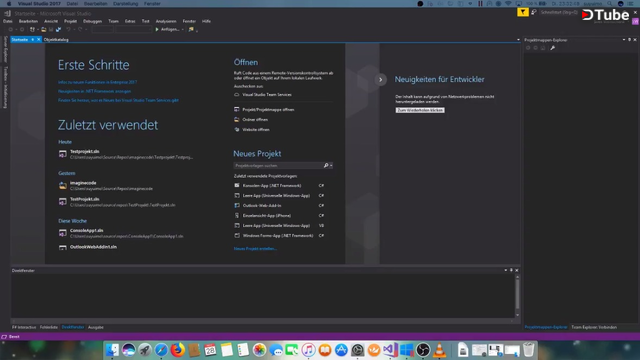Open recent ConsoleApp1.sln under Diese Woche
Image resolution: width=640 pixels, height=360 pixels.
(122, 233)
